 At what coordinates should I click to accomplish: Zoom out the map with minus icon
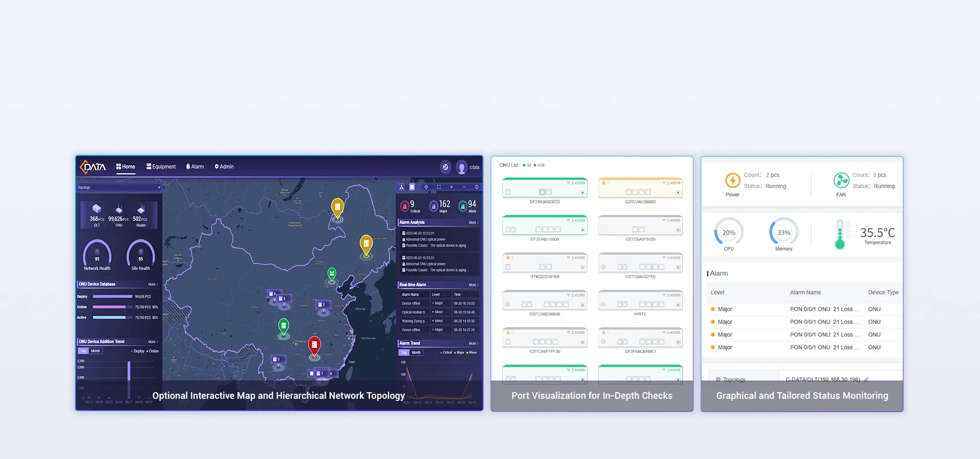(x=464, y=187)
